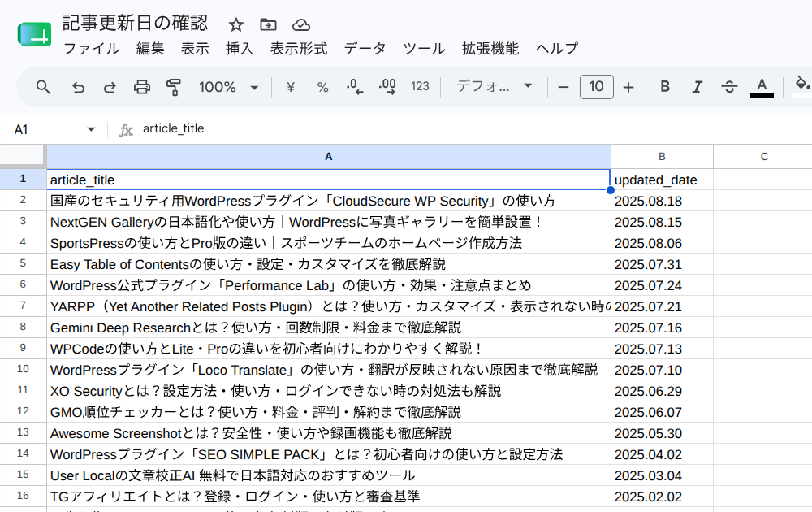Open the Google Sheets home icon
Image resolution: width=812 pixels, height=512 pixels.
[35, 35]
